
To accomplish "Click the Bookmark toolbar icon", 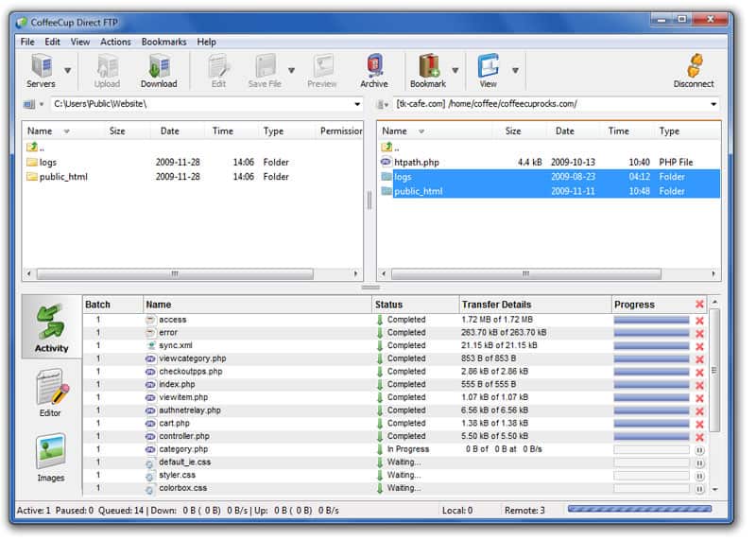I will (x=428, y=69).
